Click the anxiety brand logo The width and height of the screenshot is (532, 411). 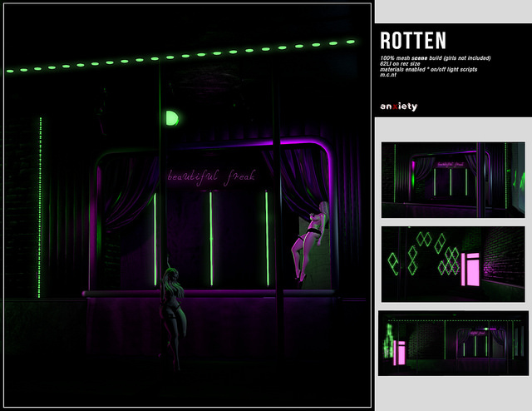pyautogui.click(x=399, y=106)
